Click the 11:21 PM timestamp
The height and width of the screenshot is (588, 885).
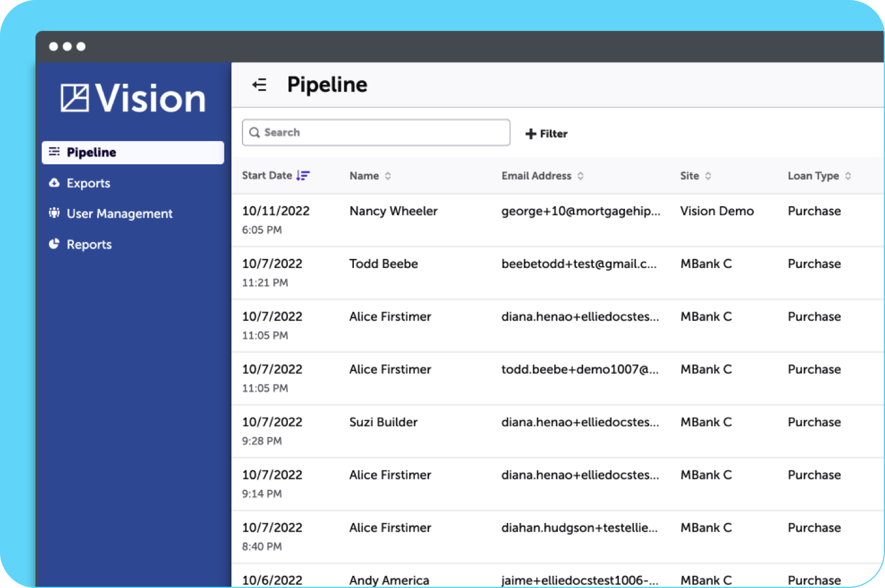click(265, 282)
